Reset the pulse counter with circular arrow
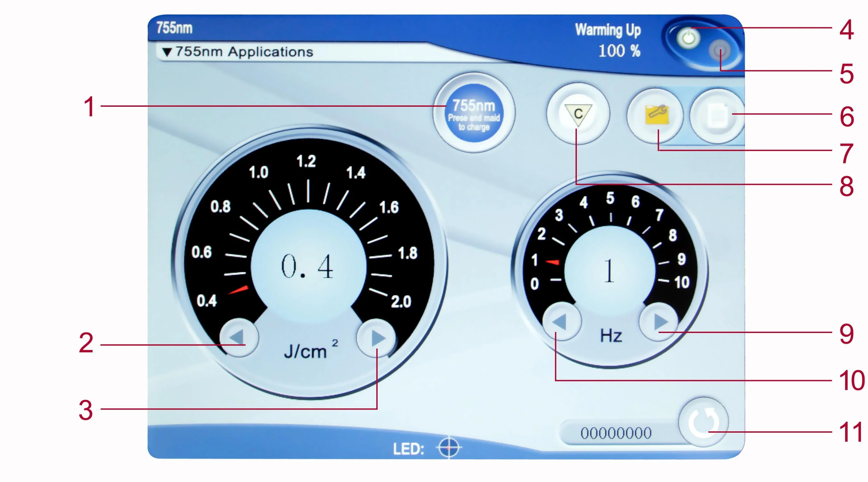Viewport: 868px width, 482px height. [704, 422]
